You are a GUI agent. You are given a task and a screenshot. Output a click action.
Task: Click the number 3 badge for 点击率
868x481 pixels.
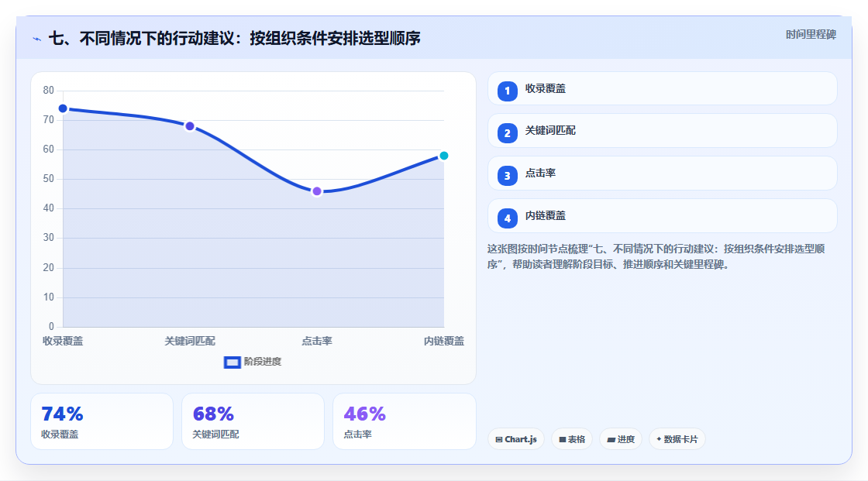coord(507,176)
